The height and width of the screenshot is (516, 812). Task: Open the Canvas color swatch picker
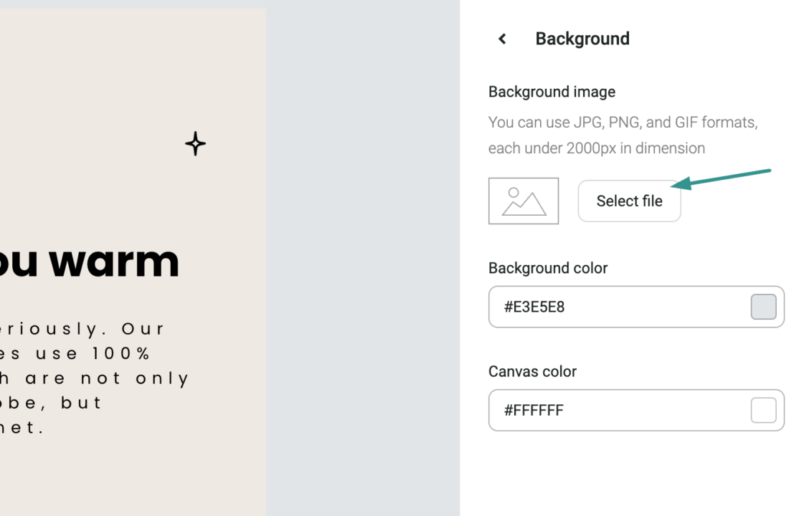[763, 410]
